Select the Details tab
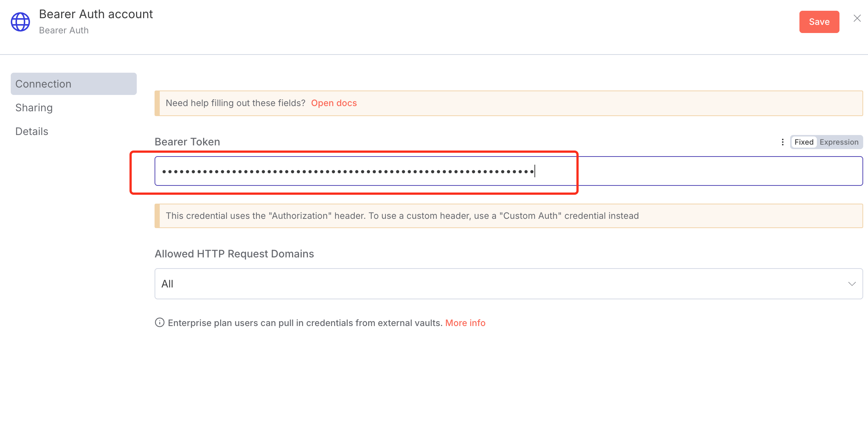868x431 pixels. [x=32, y=131]
